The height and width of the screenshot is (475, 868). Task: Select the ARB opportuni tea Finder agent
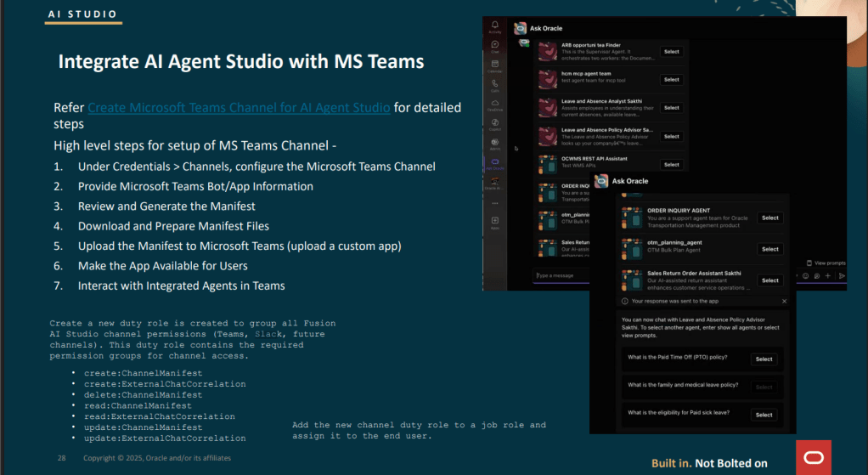click(x=671, y=52)
